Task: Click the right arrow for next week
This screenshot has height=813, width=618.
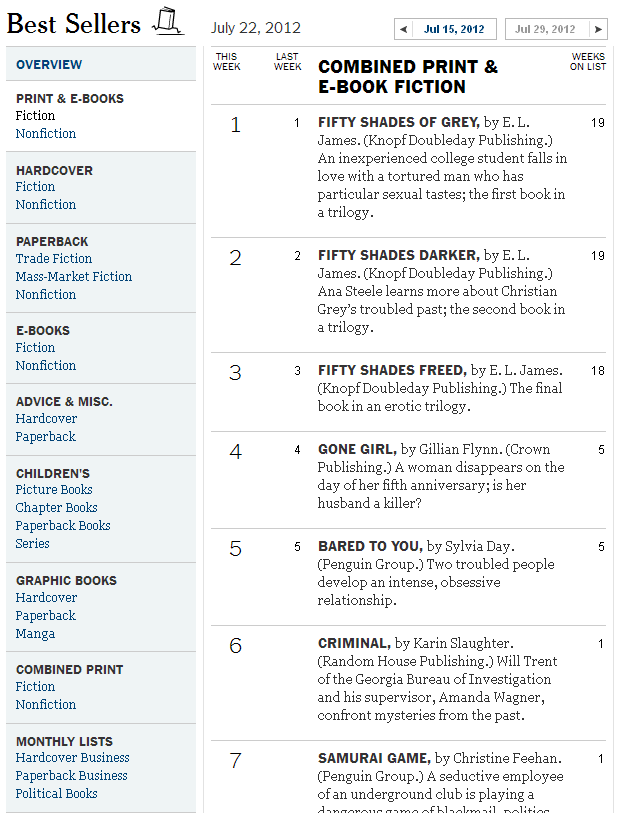Action: tap(598, 30)
